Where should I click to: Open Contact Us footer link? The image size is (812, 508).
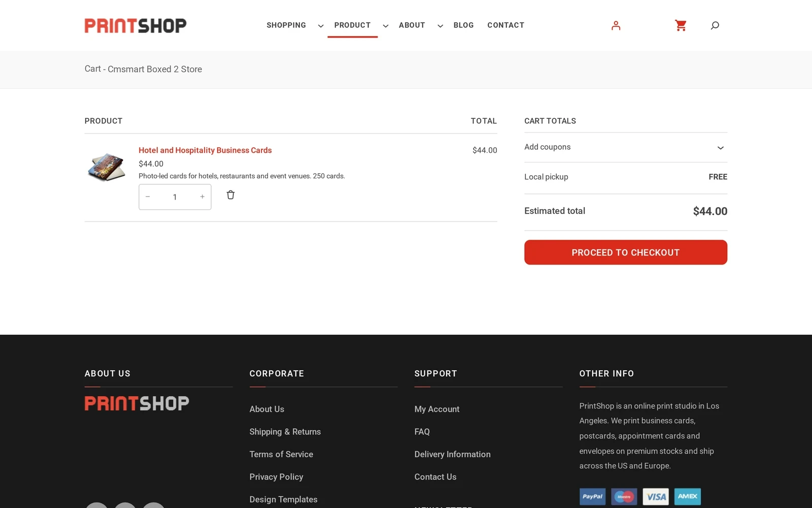(x=435, y=477)
